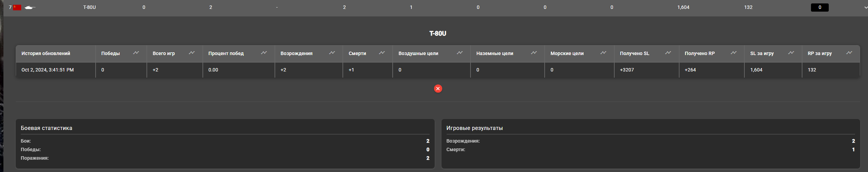
Task: Select the Oct 2, 2024 update row
Action: click(x=438, y=70)
